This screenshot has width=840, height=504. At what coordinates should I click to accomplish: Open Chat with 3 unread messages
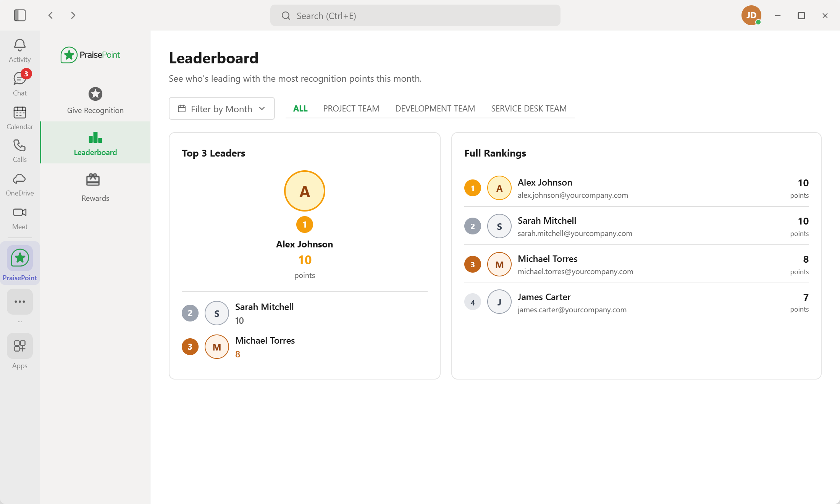(20, 78)
